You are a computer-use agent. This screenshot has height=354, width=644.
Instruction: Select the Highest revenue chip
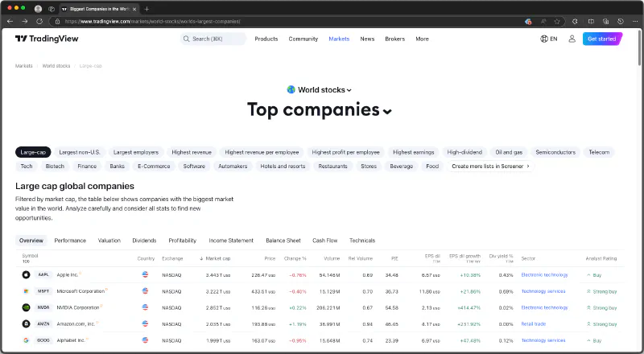click(192, 152)
